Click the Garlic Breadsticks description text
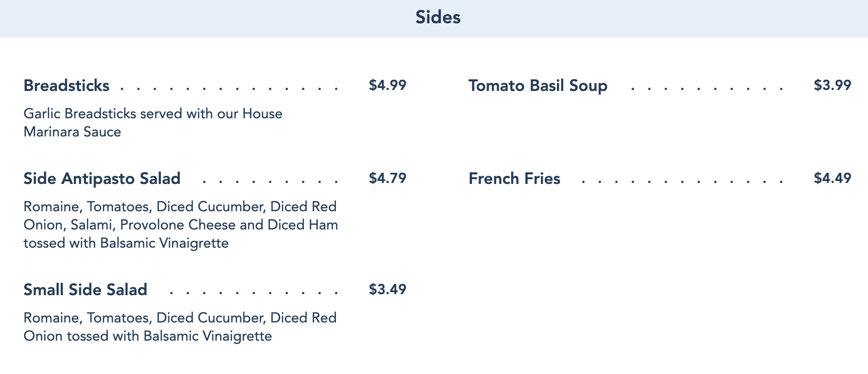 pos(153,114)
